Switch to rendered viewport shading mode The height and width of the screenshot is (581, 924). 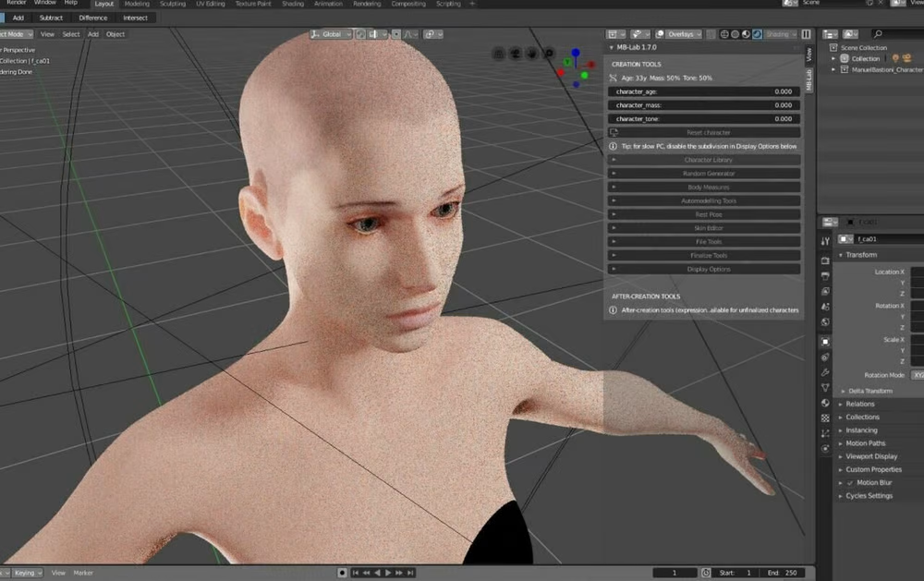(x=758, y=34)
